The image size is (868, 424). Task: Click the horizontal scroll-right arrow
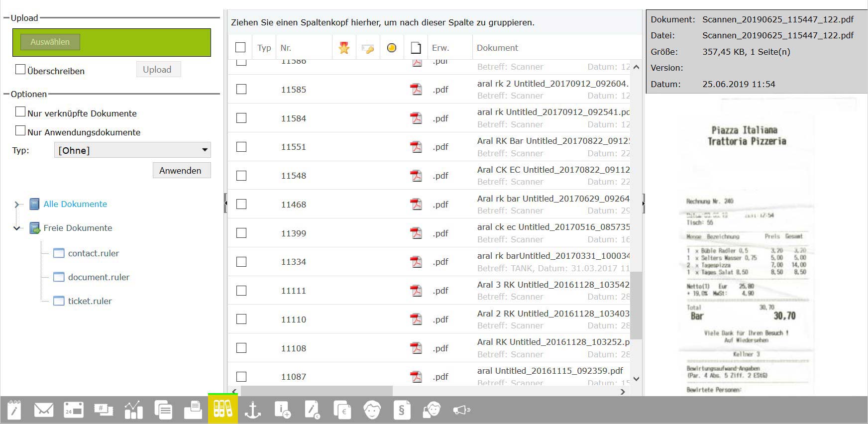point(623,392)
